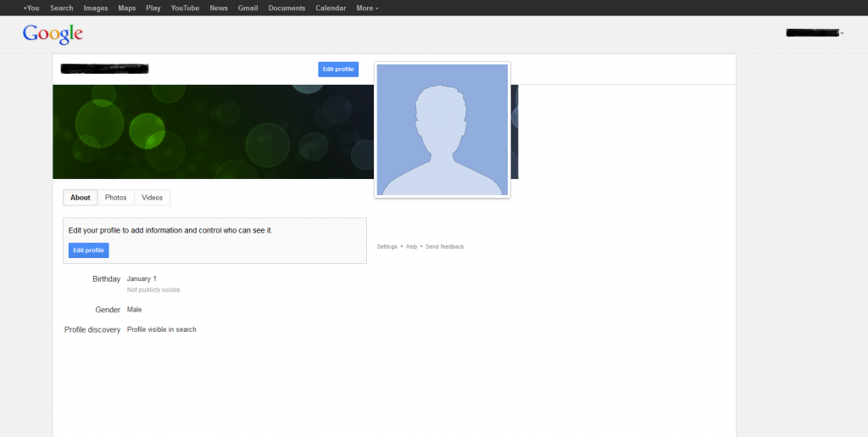Click 'Profile visible in search' text

(x=162, y=329)
